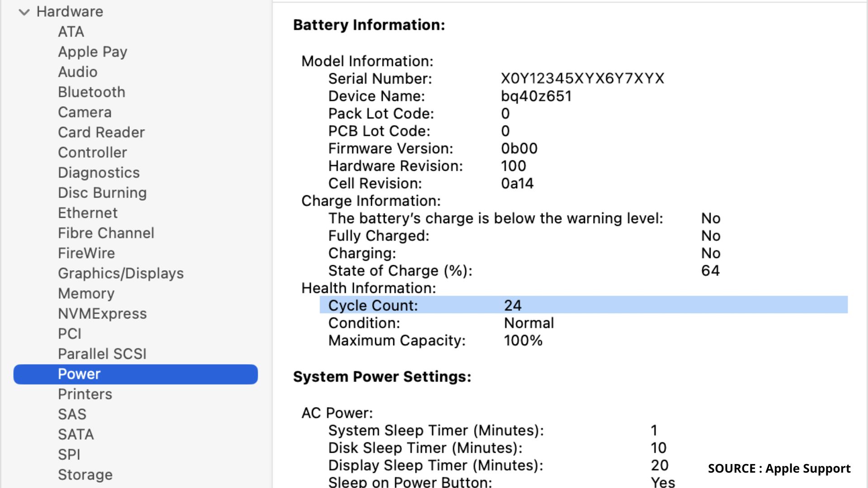Select Camera in the sidebar
The image size is (868, 488).
85,112
